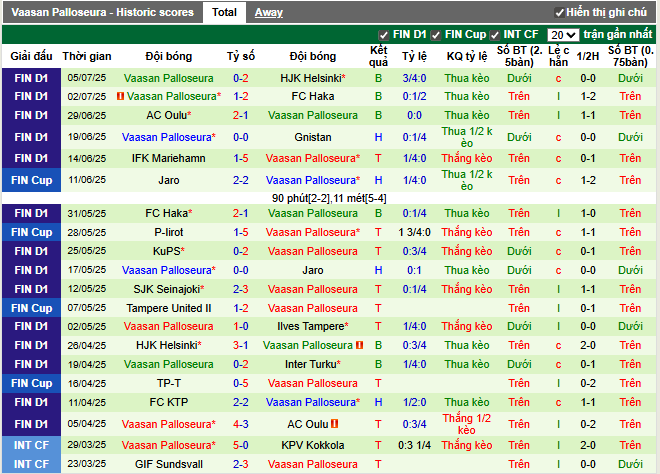Click the Giải đấu column header
Image resolution: width=660 pixels, height=474 pixels.
[31, 56]
